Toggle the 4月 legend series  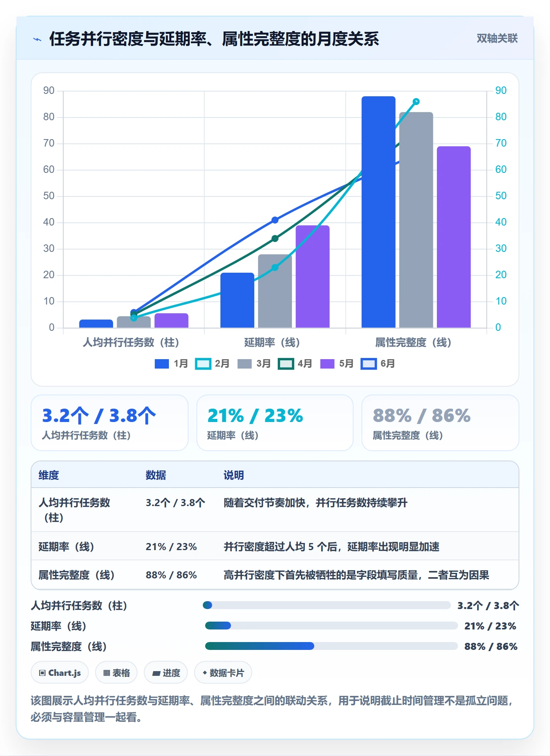[x=295, y=363]
